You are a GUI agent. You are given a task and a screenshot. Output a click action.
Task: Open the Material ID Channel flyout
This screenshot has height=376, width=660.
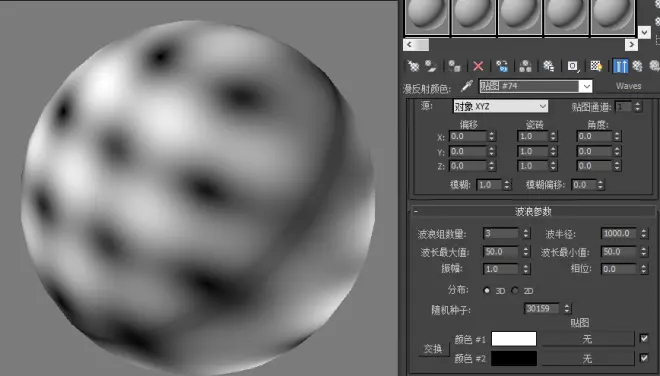pyautogui.click(x=573, y=66)
